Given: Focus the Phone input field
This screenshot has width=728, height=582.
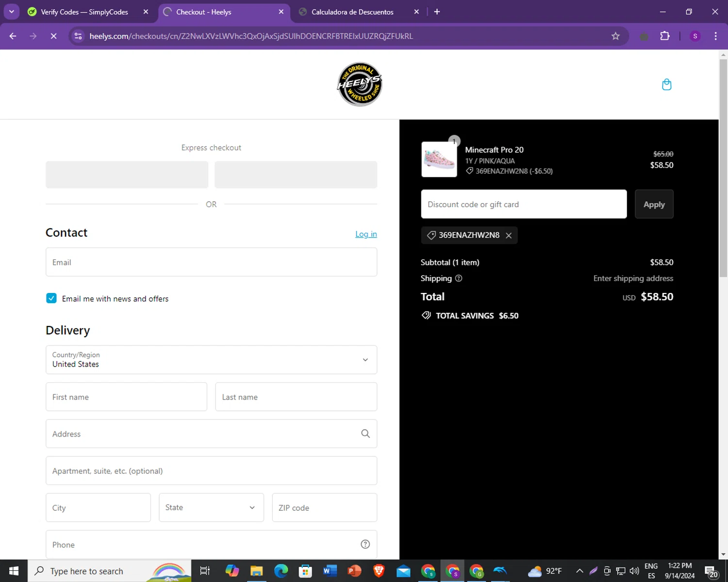Looking at the screenshot, I should pos(211,544).
